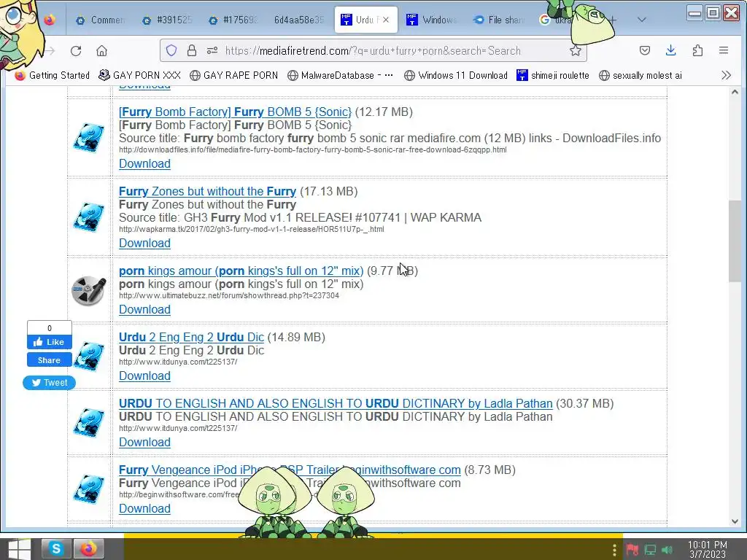
Task: Go to the Firefox home page
Action: click(x=101, y=50)
